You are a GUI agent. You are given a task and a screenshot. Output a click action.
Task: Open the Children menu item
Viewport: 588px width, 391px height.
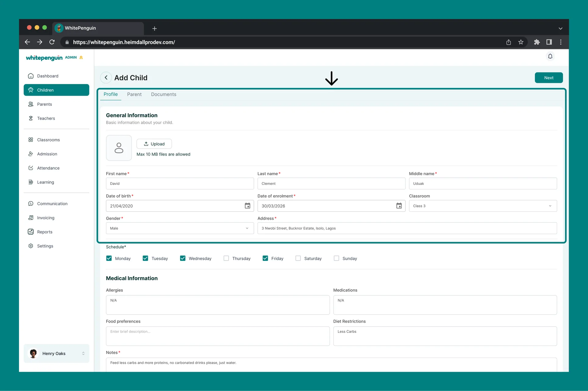coord(56,90)
